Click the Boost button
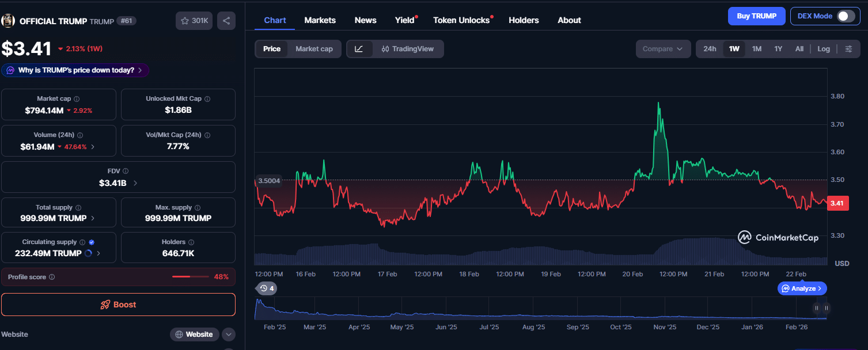The width and height of the screenshot is (868, 350). (118, 305)
